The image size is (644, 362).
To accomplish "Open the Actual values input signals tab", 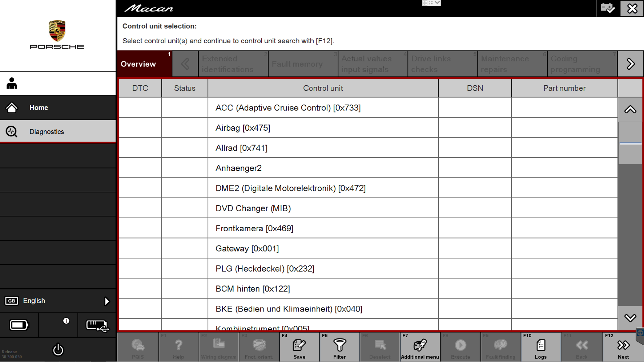I will 373,64.
